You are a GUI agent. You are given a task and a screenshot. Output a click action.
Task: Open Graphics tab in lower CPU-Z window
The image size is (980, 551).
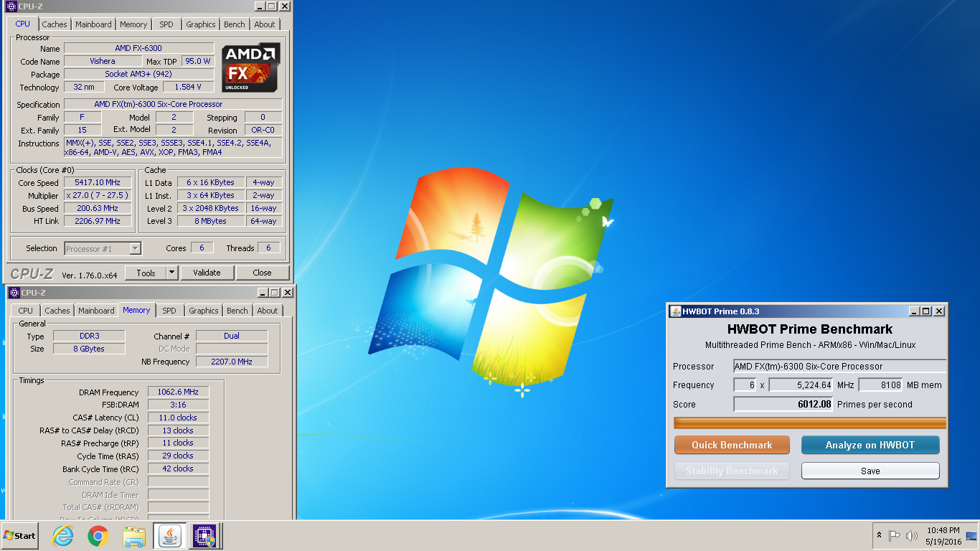click(204, 311)
